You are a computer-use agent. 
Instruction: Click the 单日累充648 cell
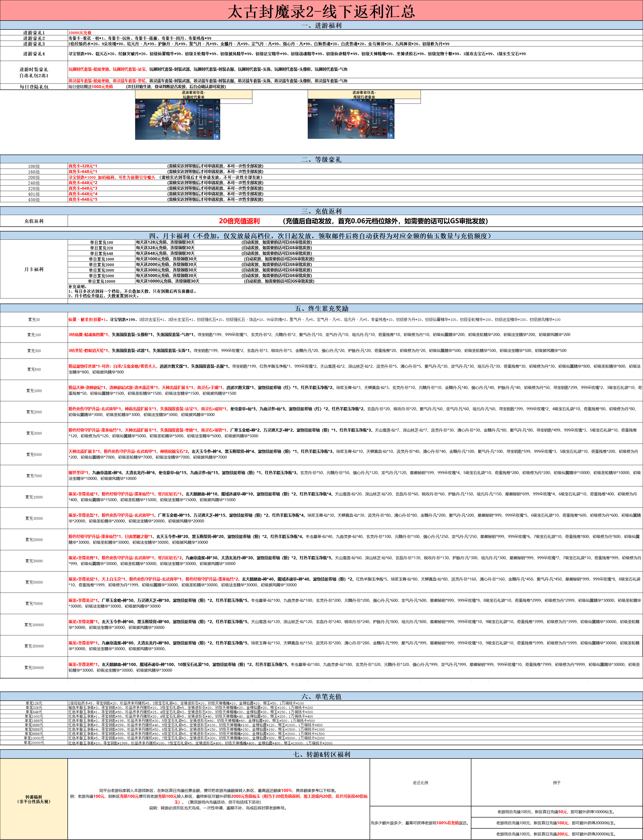(x=102, y=253)
